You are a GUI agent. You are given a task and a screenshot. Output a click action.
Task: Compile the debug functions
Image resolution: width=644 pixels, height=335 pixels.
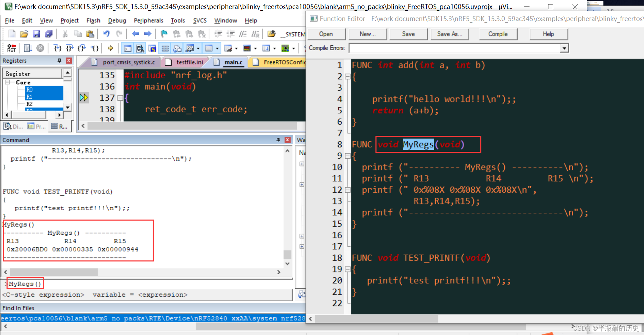click(498, 34)
